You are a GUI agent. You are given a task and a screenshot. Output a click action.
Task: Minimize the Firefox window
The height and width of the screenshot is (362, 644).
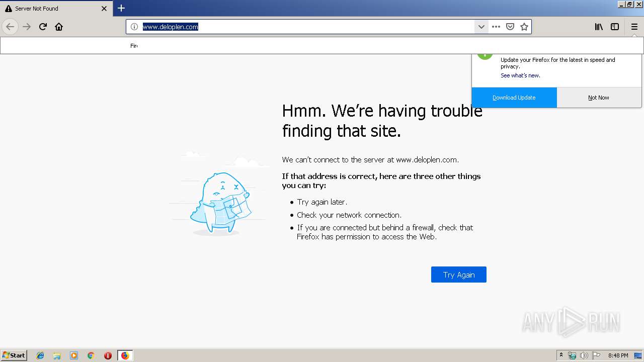point(622,4)
